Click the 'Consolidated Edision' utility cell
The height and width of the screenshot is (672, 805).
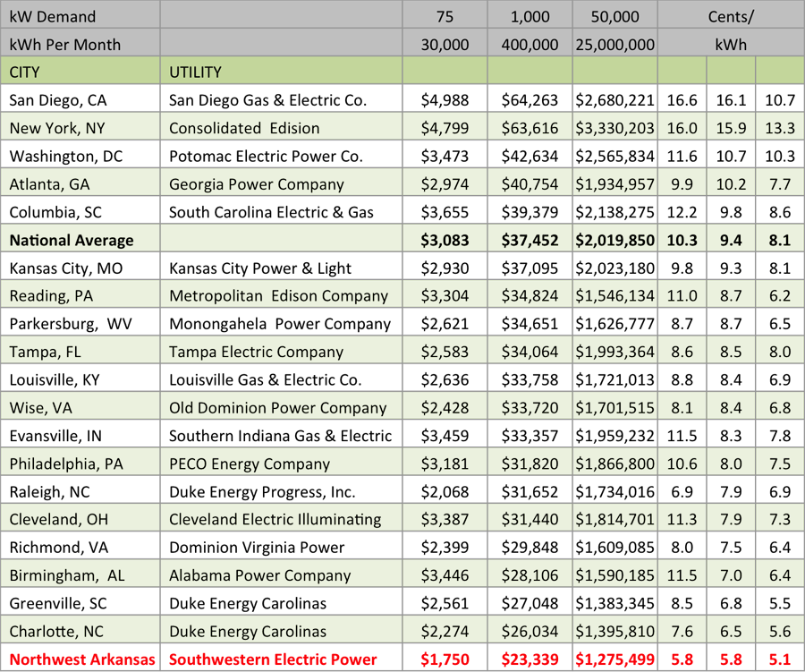pyautogui.click(x=282, y=127)
